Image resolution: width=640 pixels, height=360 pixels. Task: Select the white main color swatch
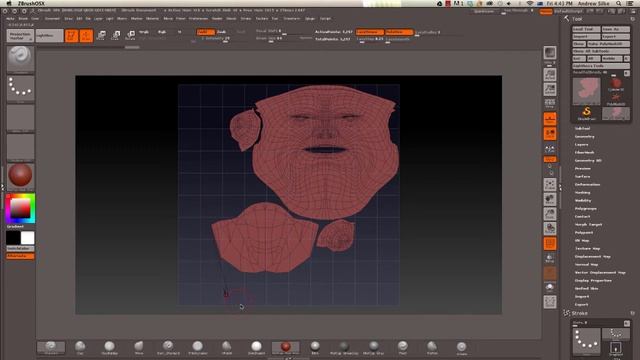(28, 238)
